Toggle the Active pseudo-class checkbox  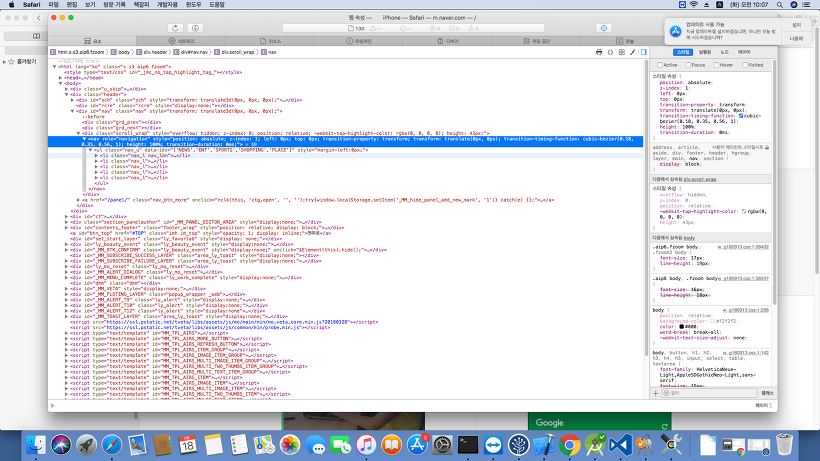(x=660, y=65)
